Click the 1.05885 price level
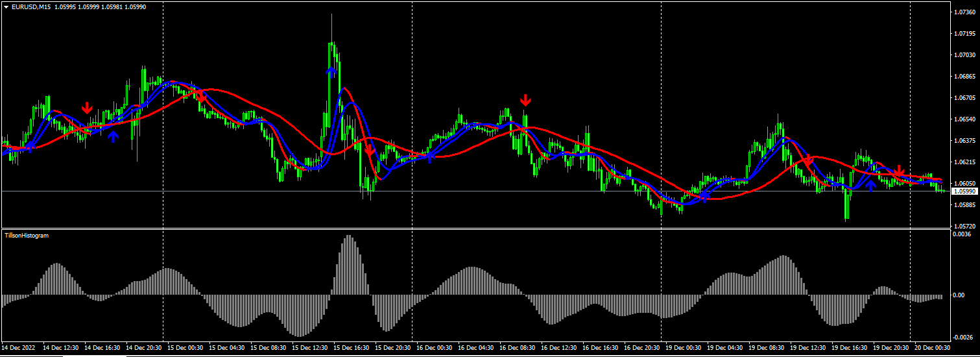 click(963, 205)
